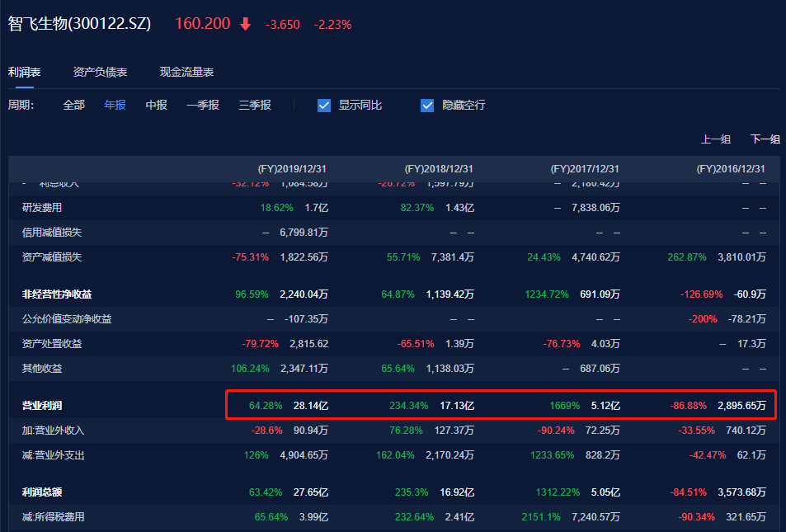The height and width of the screenshot is (532, 786).
Task: Toggle the 显示同比 checkbox
Action: point(324,106)
